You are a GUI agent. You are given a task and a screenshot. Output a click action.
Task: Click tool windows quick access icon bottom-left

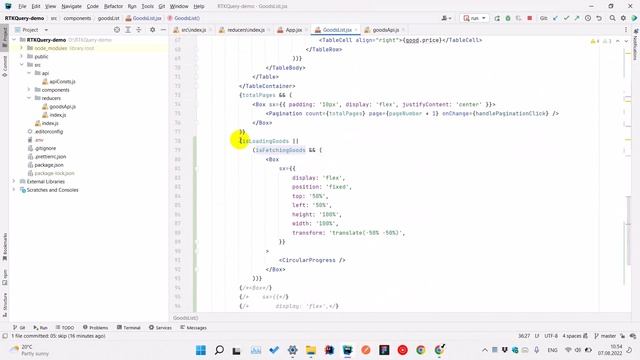(x=5, y=336)
